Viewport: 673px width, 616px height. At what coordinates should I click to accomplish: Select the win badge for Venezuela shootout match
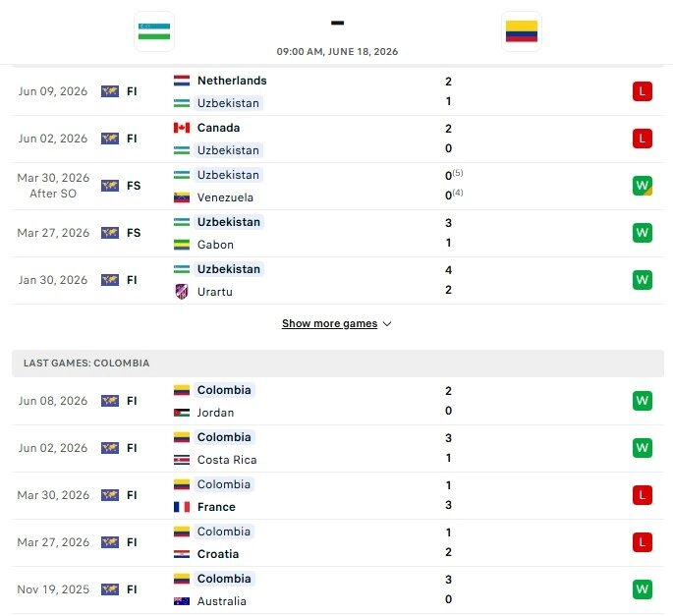click(643, 186)
